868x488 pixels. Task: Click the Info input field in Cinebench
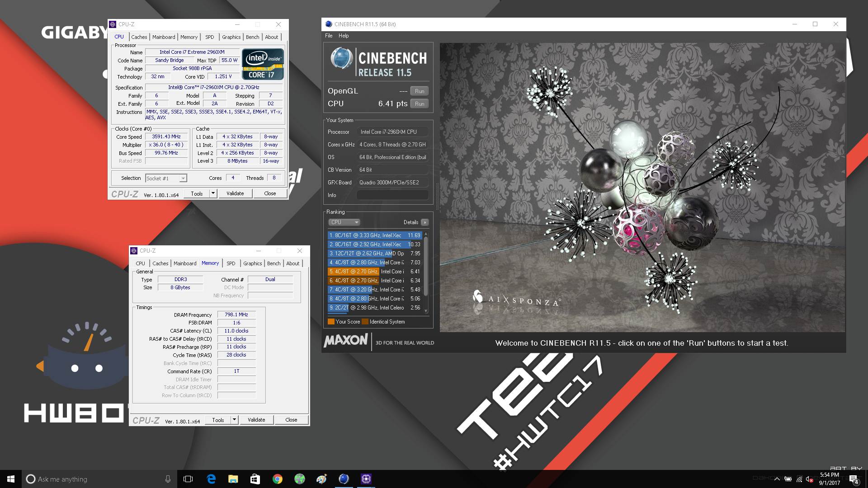click(x=392, y=195)
